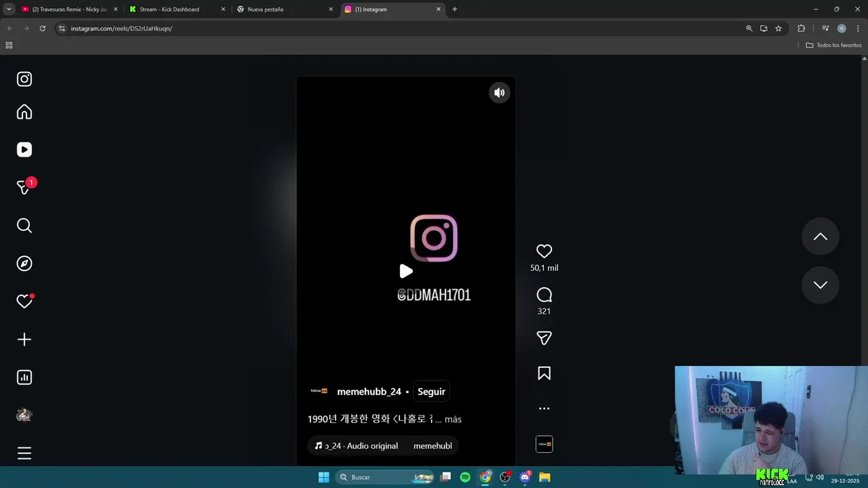The height and width of the screenshot is (488, 868).
Task: Open hamburger More menu in sidebar
Action: click(24, 453)
